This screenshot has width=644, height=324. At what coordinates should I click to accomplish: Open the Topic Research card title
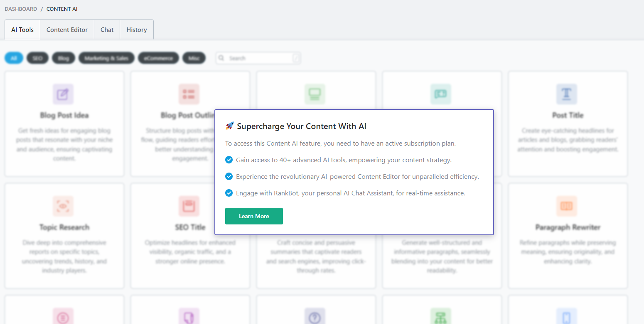64,227
